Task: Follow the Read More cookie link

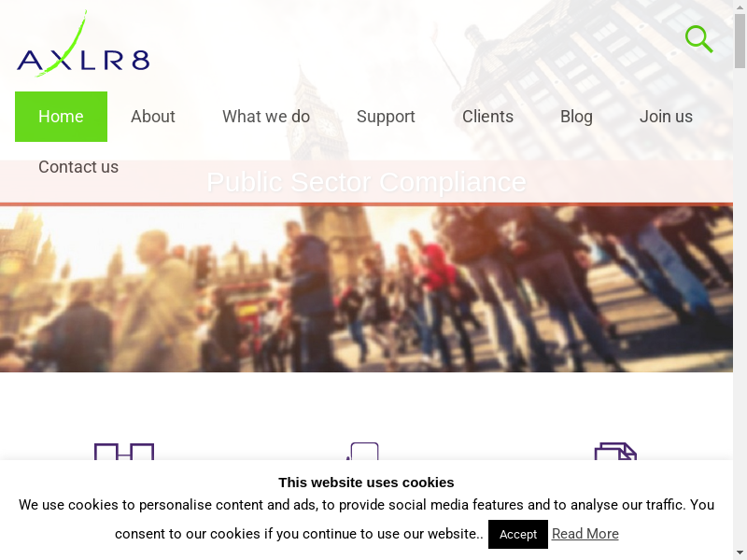Action: [x=585, y=534]
